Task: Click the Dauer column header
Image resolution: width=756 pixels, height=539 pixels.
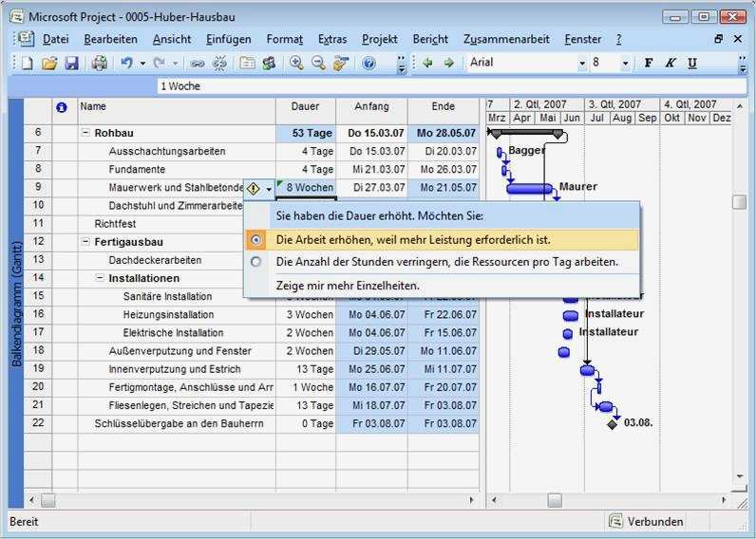Action: [x=305, y=111]
